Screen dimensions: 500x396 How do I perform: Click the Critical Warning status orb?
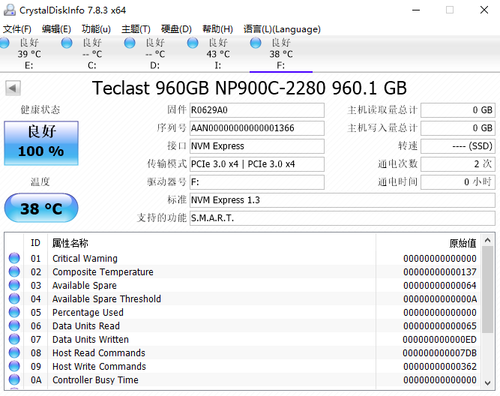(14, 258)
